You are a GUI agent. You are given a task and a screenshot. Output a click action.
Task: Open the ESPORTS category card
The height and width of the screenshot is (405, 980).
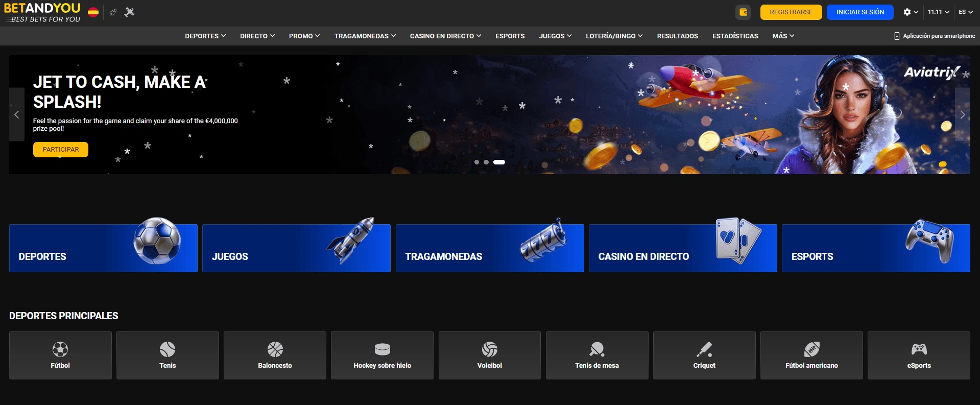tap(876, 248)
